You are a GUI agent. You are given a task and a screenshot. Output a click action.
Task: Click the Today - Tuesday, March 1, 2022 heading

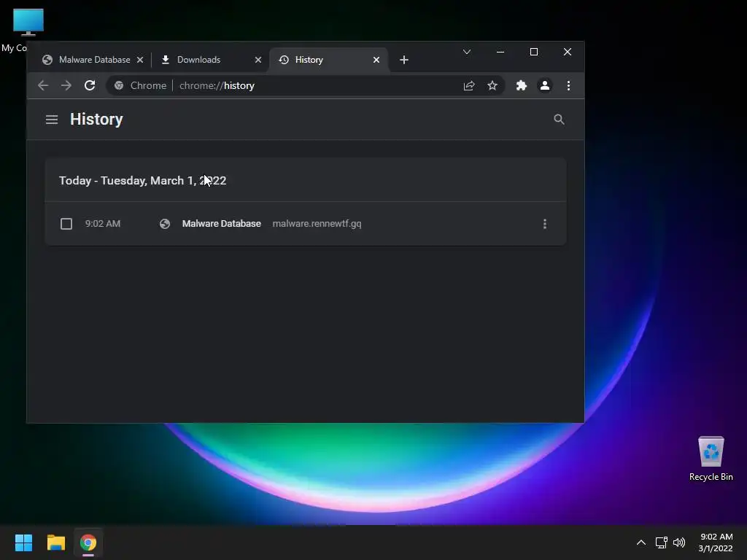click(x=142, y=181)
